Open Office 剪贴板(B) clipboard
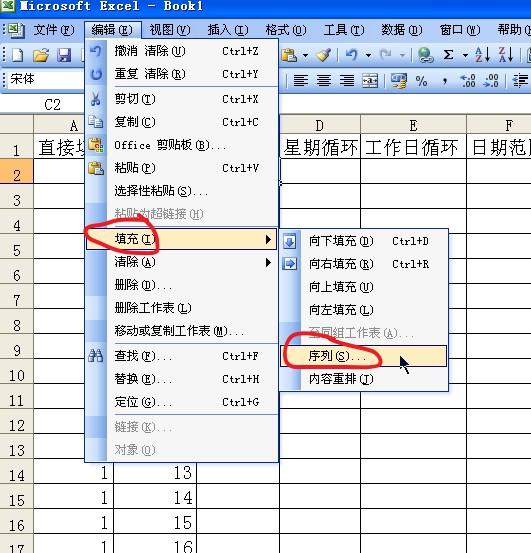 tap(181, 145)
